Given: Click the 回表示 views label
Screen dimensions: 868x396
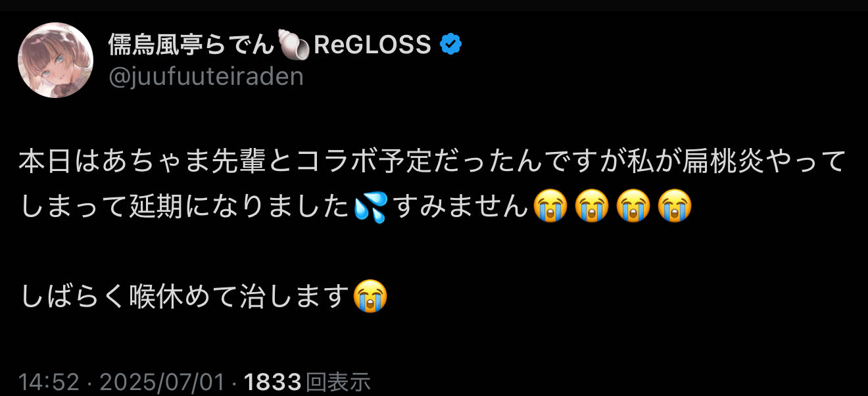Looking at the screenshot, I should (x=338, y=381).
